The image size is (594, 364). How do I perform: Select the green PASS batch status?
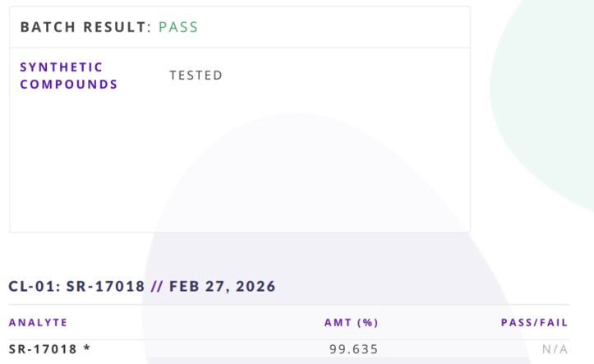coord(178,27)
